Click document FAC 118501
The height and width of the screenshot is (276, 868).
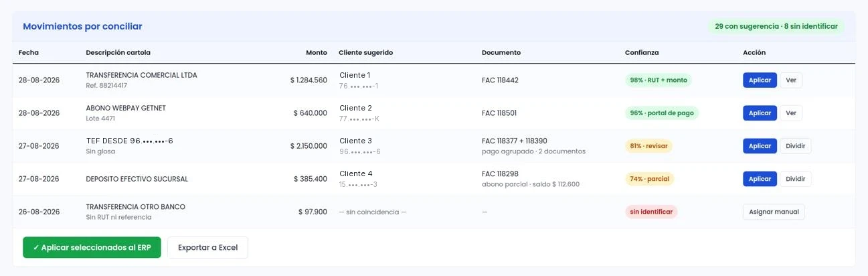pyautogui.click(x=499, y=113)
